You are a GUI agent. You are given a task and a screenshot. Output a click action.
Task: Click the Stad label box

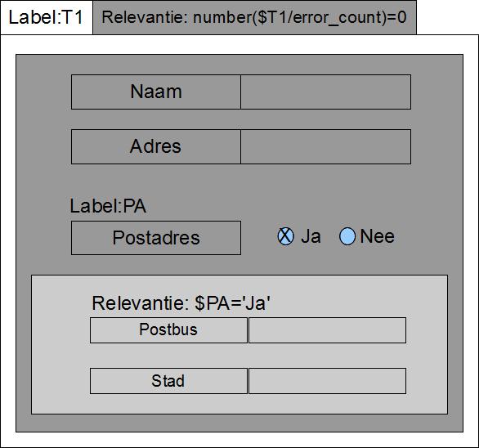(168, 381)
